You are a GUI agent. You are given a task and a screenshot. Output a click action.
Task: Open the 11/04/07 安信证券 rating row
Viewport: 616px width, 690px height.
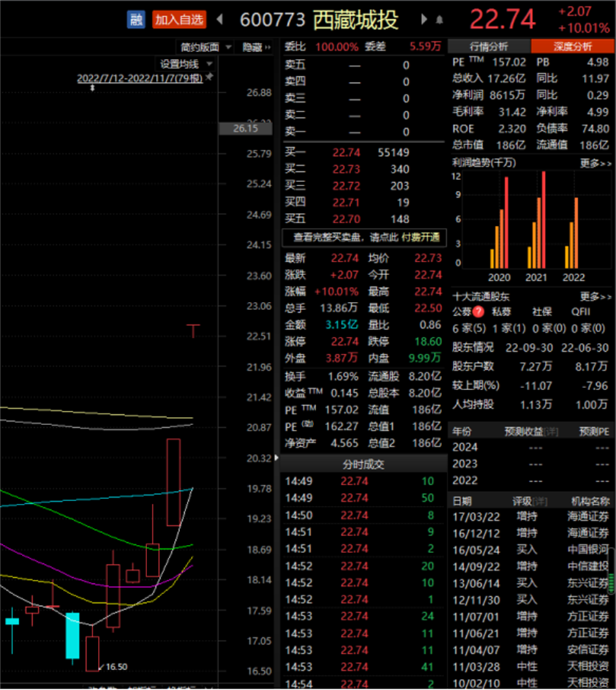pyautogui.click(x=531, y=650)
